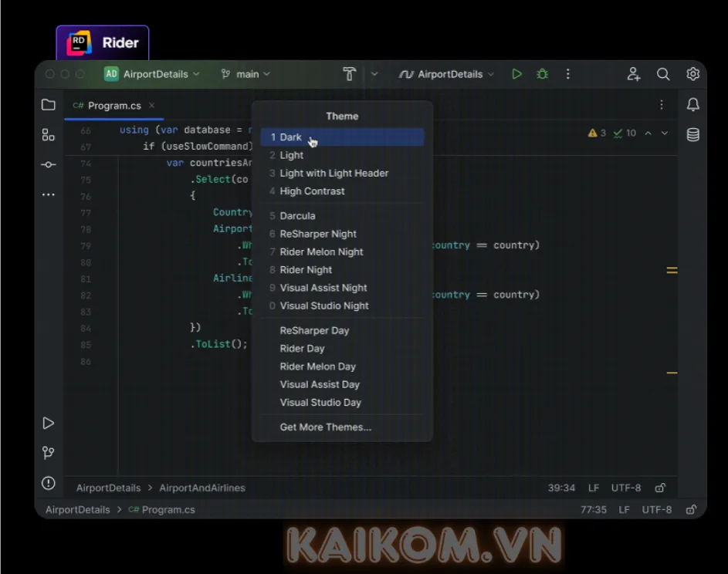Start a Code With Me session

pyautogui.click(x=633, y=74)
